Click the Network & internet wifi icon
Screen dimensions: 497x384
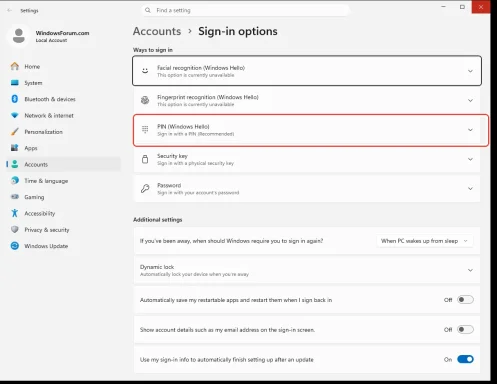pos(15,115)
